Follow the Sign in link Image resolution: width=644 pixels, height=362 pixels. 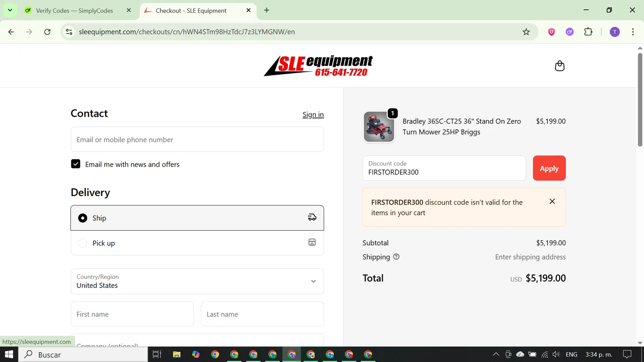pos(313,115)
